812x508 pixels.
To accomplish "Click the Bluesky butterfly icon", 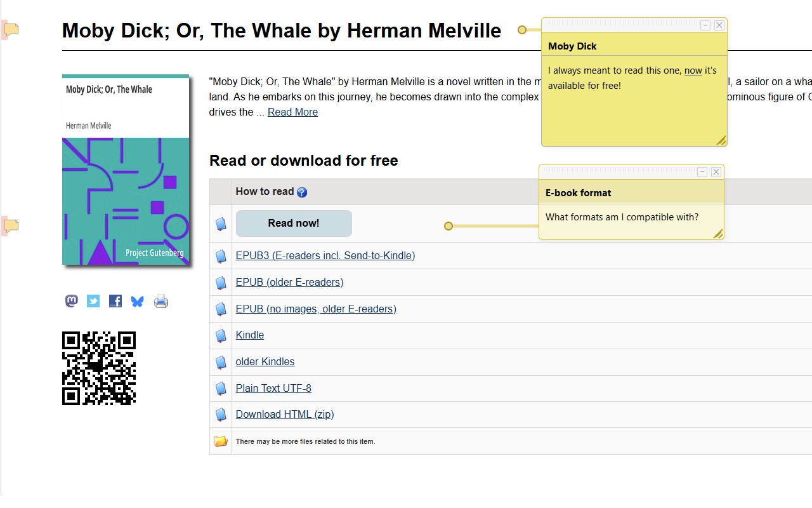I will pyautogui.click(x=137, y=301).
